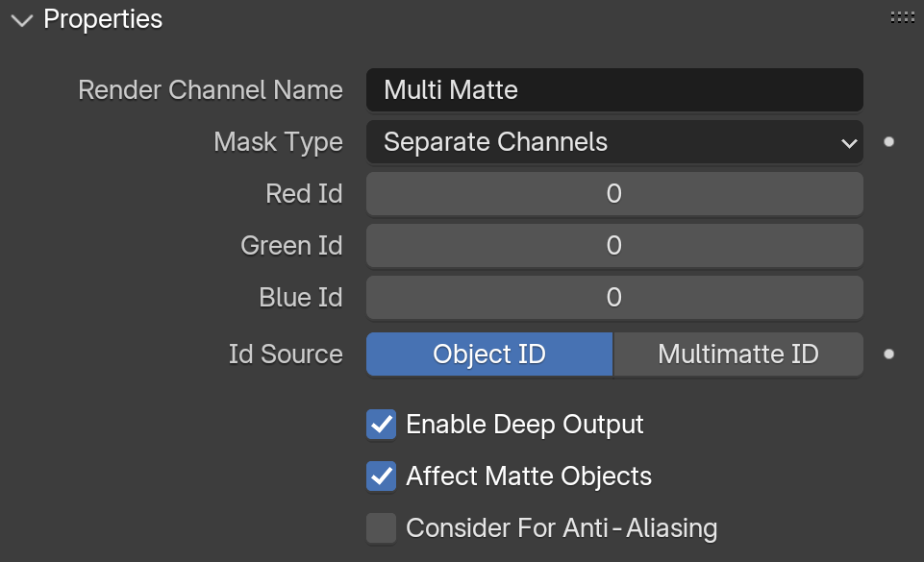Viewport: 924px width, 562px height.
Task: Click the Blue Id value field
Action: click(x=614, y=297)
